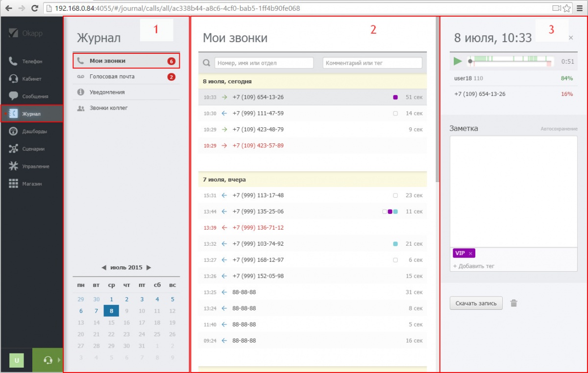Screen dimensions: 588x373
Task: Expand the headset status menu at bottom
Action: pyautogui.click(x=59, y=360)
